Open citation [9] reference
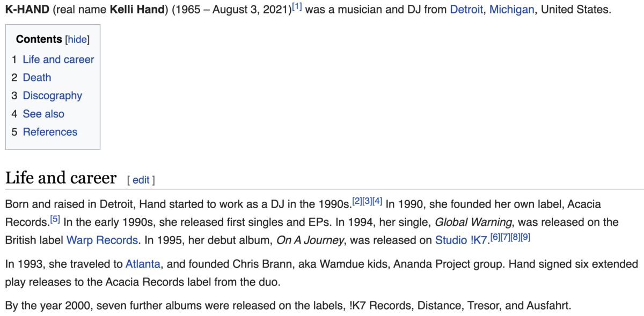This screenshot has height=316, width=644. pyautogui.click(x=525, y=237)
